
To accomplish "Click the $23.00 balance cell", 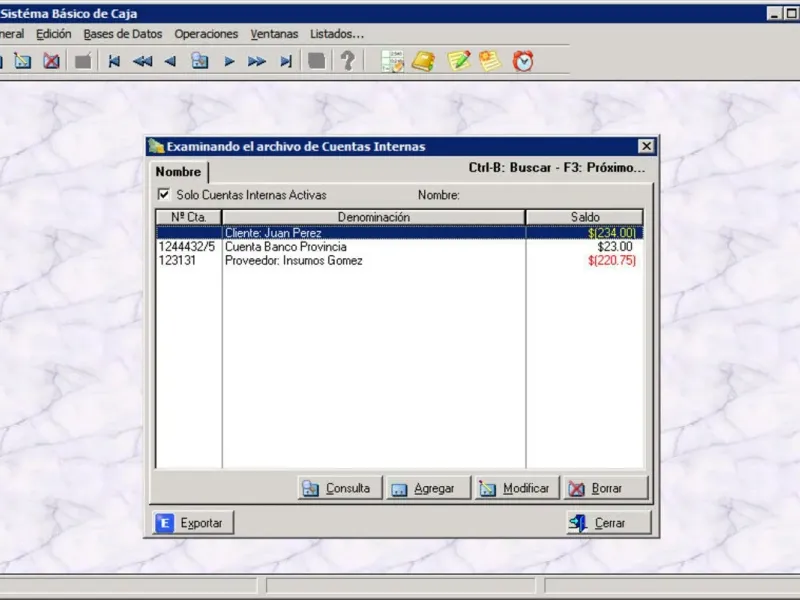I will click(x=615, y=247).
